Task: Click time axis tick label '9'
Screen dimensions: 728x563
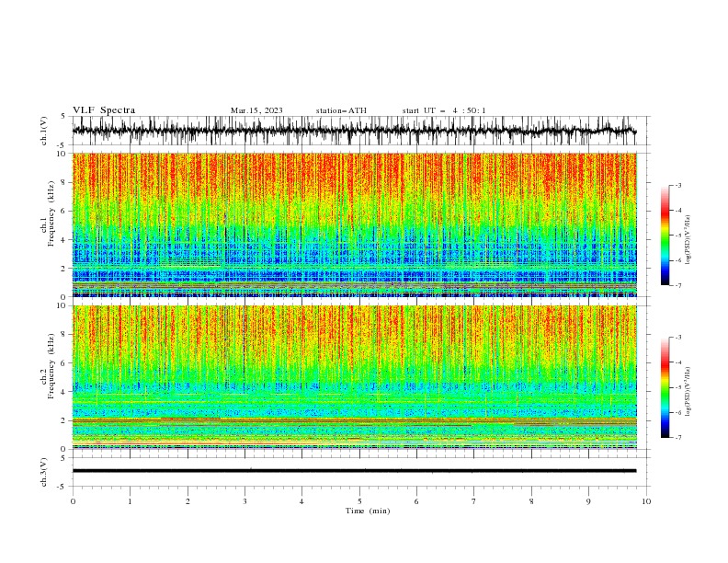Action: point(588,501)
